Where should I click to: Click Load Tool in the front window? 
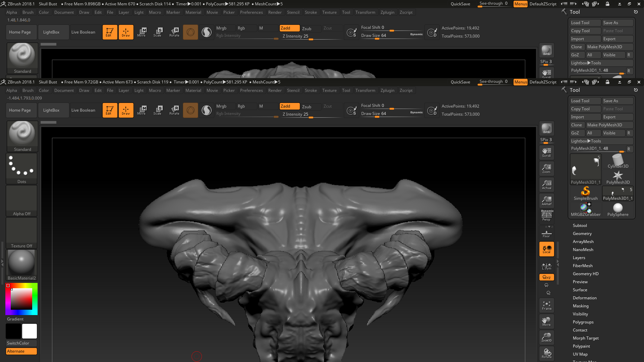[x=585, y=101]
